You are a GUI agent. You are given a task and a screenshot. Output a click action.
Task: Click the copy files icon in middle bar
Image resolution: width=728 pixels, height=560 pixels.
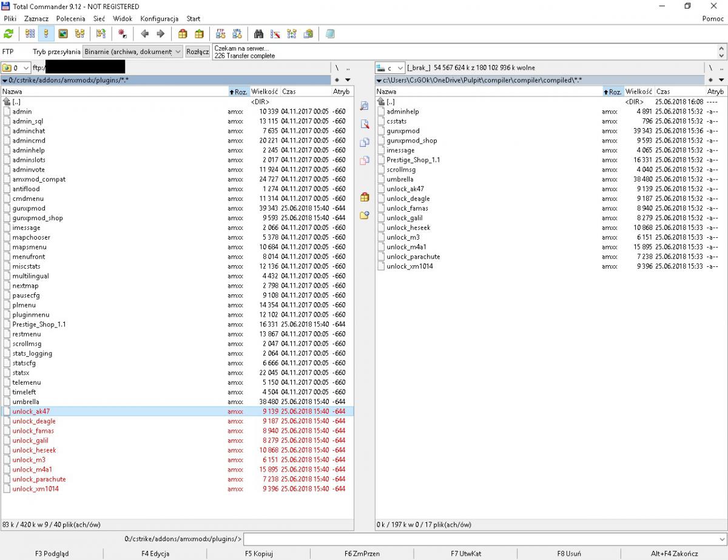364,143
